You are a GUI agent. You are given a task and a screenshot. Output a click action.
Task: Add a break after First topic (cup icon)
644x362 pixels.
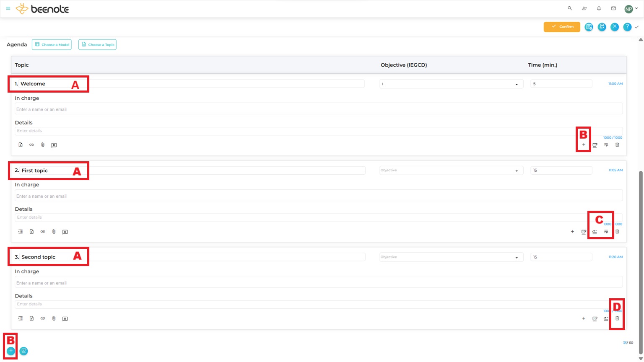click(x=584, y=232)
